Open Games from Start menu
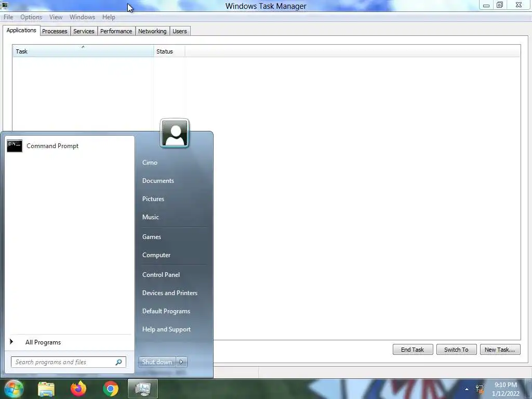The image size is (532, 399). [152, 237]
